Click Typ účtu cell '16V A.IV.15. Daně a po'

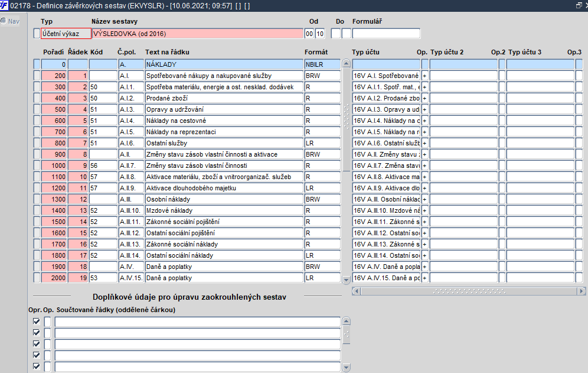pyautogui.click(x=386, y=278)
